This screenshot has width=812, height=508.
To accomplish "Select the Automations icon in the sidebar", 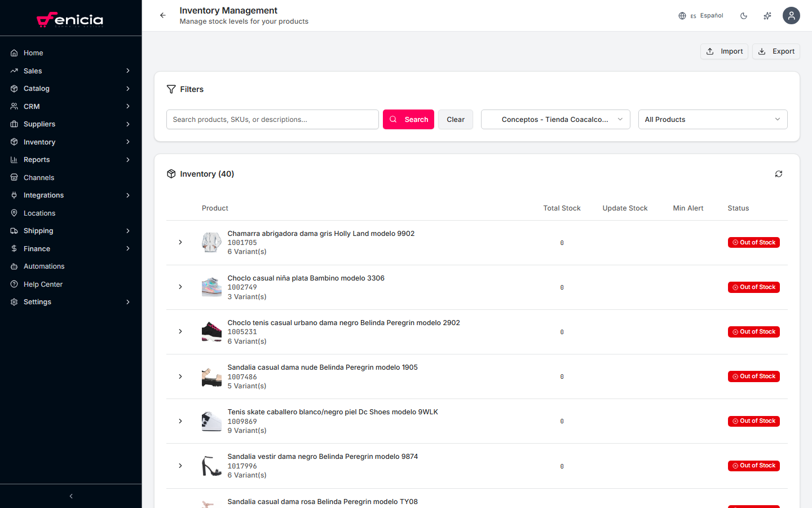I will tap(14, 266).
